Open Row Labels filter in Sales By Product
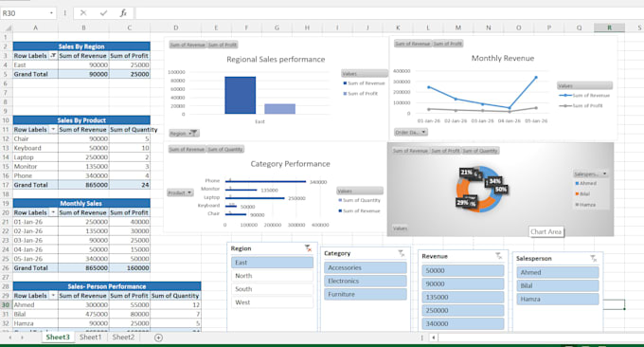This screenshot has width=644, height=347. coord(53,130)
